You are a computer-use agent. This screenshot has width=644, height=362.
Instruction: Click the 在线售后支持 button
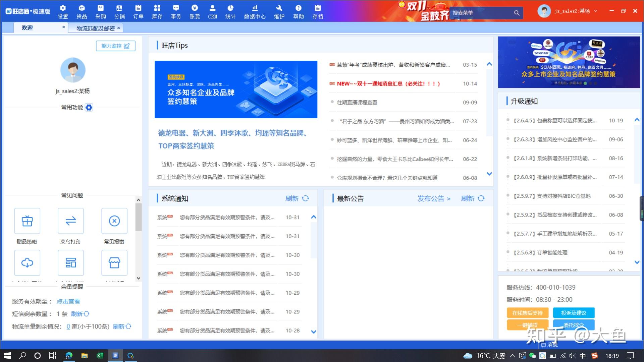pos(528,313)
